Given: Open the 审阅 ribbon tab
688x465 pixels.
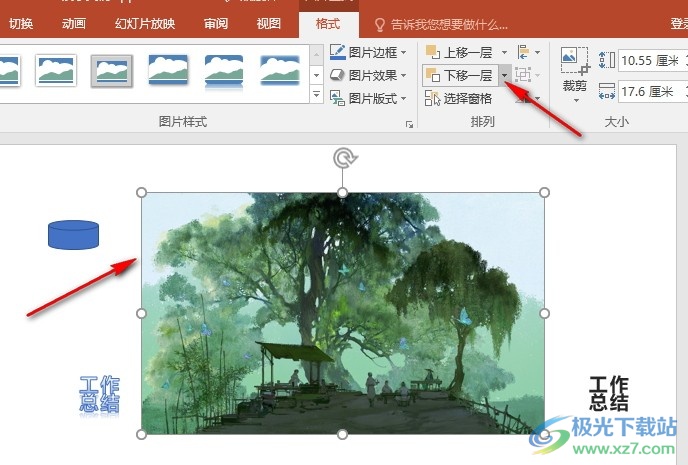Looking at the screenshot, I should pos(215,23).
